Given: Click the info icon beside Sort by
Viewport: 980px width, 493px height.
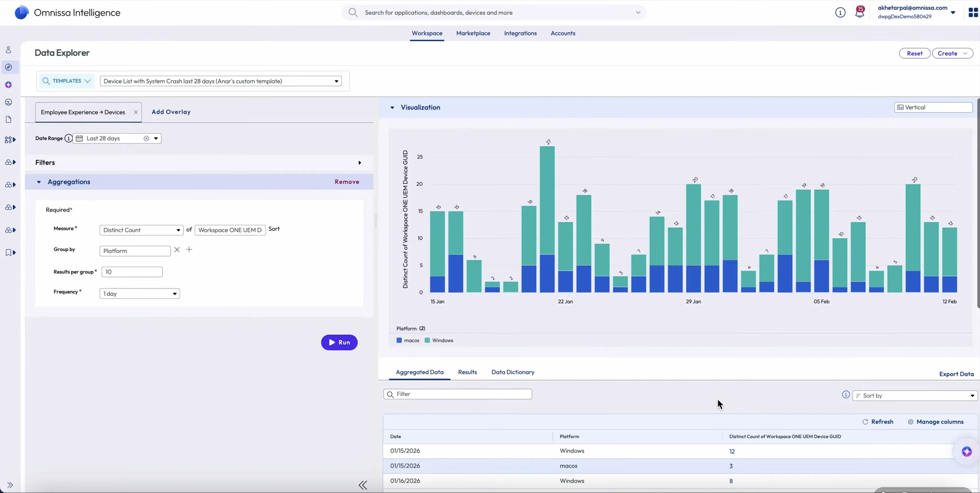Looking at the screenshot, I should click(846, 395).
